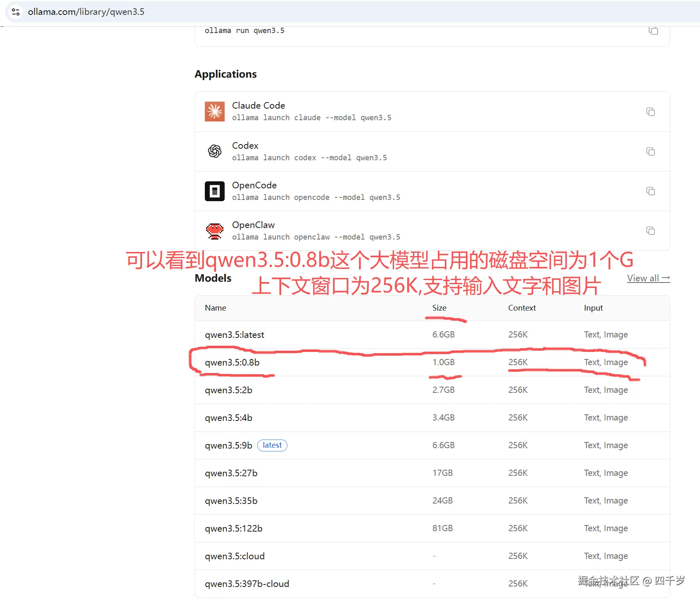Copy the Claude Code launch command

pos(650,112)
